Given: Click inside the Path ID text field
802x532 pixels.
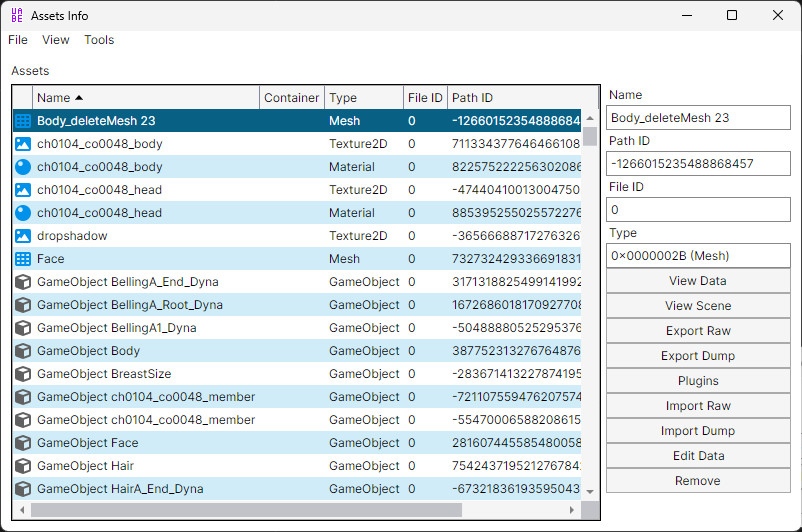Looking at the screenshot, I should (697, 164).
